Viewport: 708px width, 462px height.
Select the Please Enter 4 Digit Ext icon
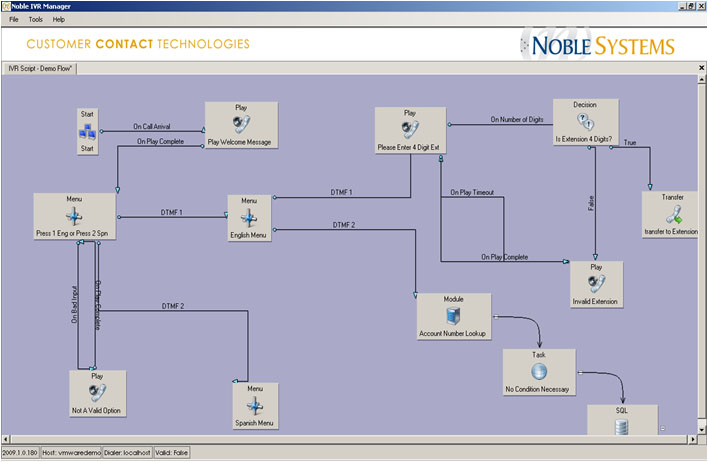(x=410, y=130)
